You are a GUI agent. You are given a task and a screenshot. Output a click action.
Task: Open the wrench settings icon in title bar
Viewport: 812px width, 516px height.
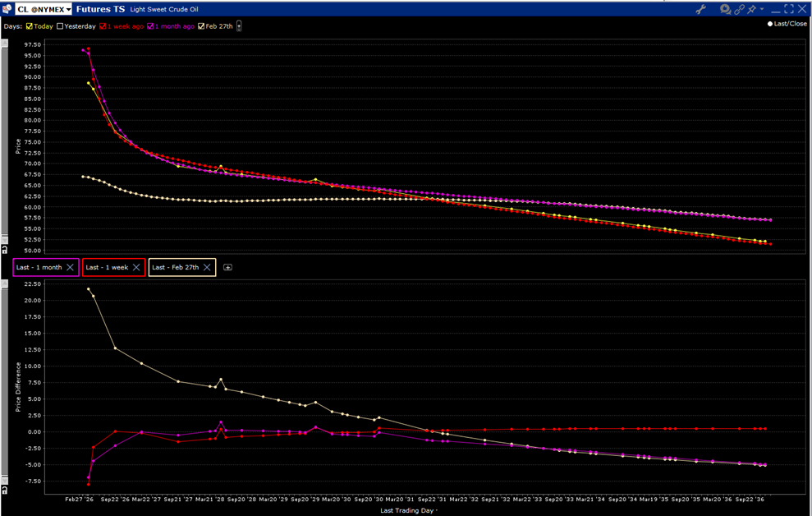click(x=702, y=9)
